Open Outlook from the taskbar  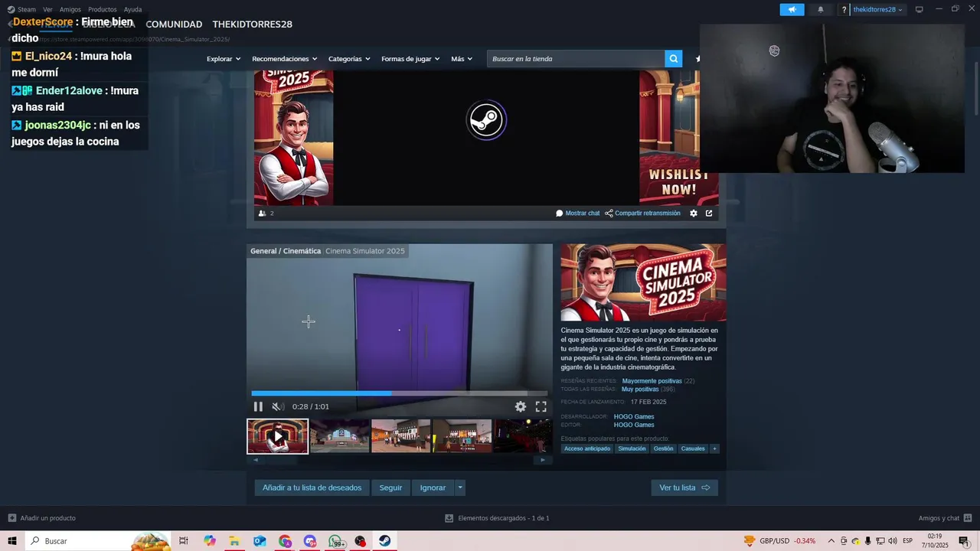point(260,541)
